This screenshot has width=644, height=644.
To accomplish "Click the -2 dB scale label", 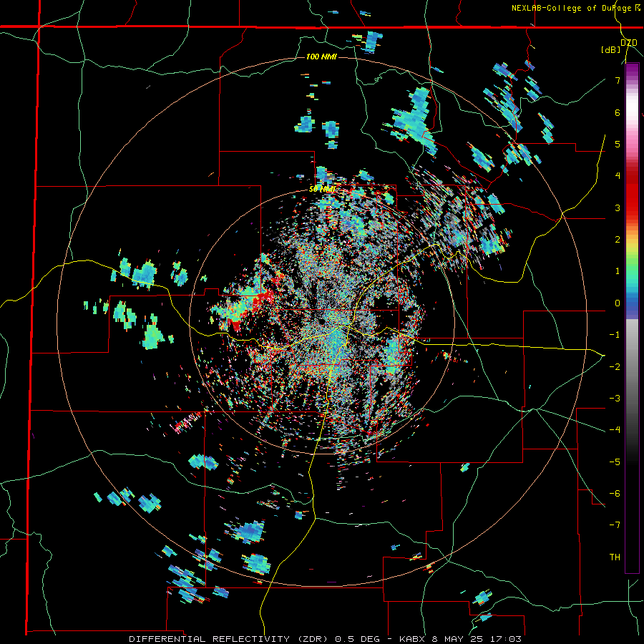I will [x=615, y=366].
